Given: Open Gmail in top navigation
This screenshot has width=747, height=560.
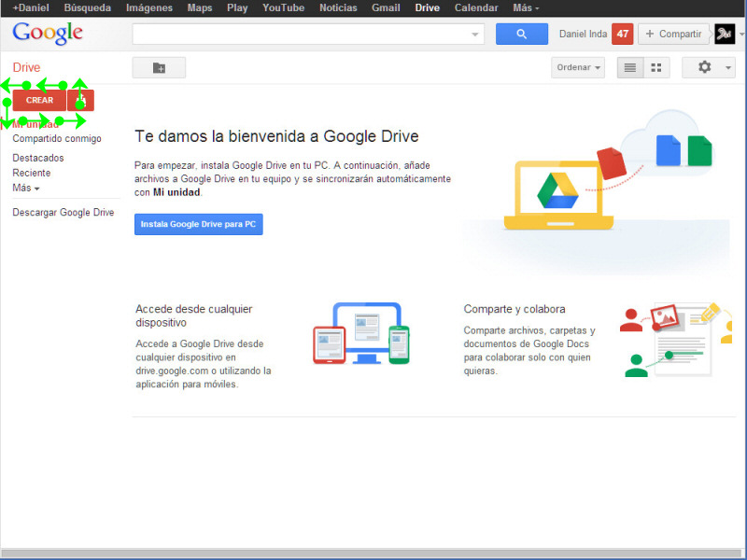Looking at the screenshot, I should [x=386, y=8].
